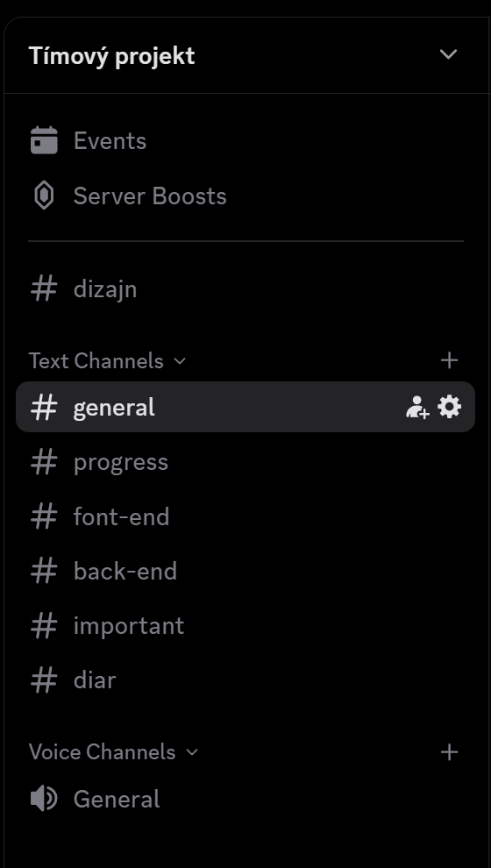Select the back-end channel
The height and width of the screenshot is (868, 491).
coord(245,571)
